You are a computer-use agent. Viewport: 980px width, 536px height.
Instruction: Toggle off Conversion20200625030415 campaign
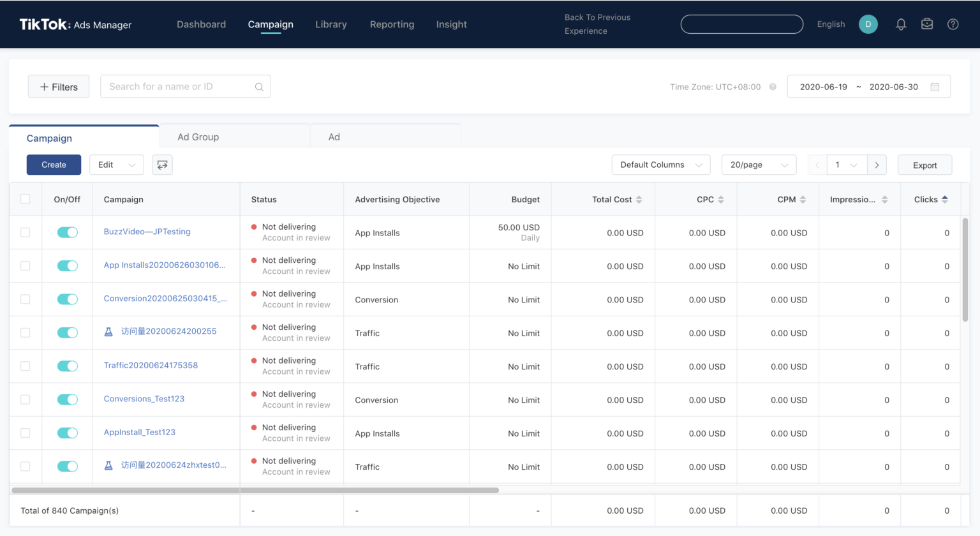point(67,299)
